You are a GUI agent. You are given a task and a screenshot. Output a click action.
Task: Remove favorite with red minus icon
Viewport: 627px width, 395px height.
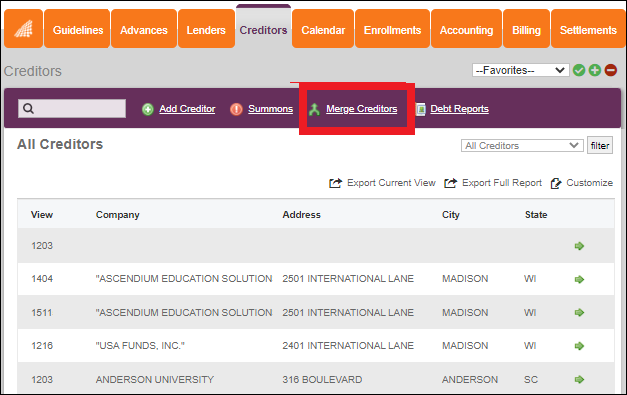point(611,70)
